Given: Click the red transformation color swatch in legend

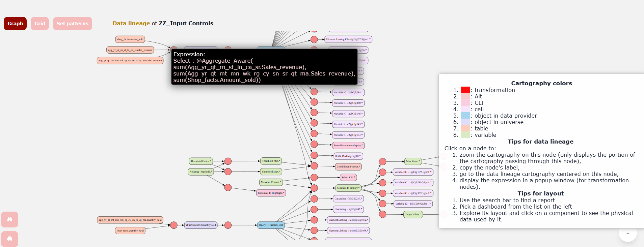Looking at the screenshot, I should (x=465, y=90).
